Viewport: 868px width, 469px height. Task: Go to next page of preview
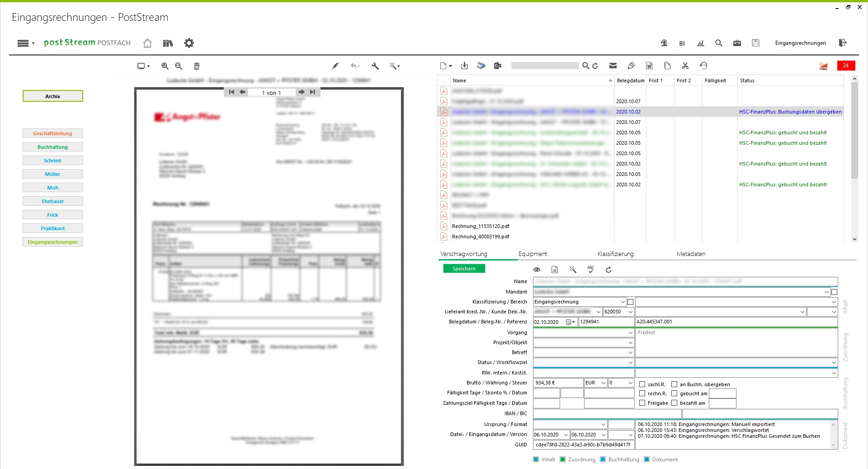[302, 92]
